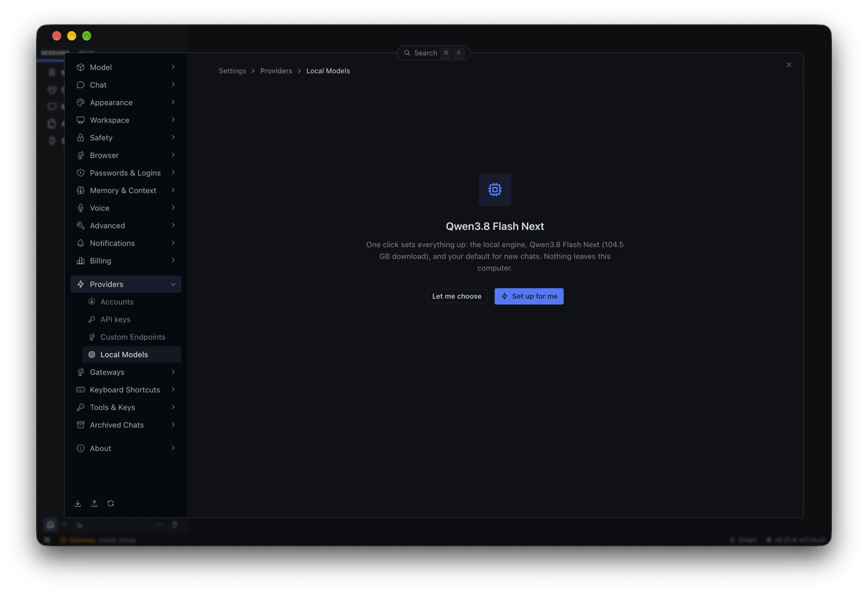Close the settings panel with X
The image size is (868, 594).
click(788, 65)
